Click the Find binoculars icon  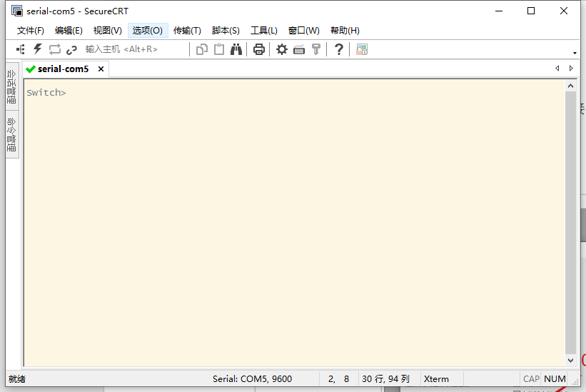click(x=236, y=49)
